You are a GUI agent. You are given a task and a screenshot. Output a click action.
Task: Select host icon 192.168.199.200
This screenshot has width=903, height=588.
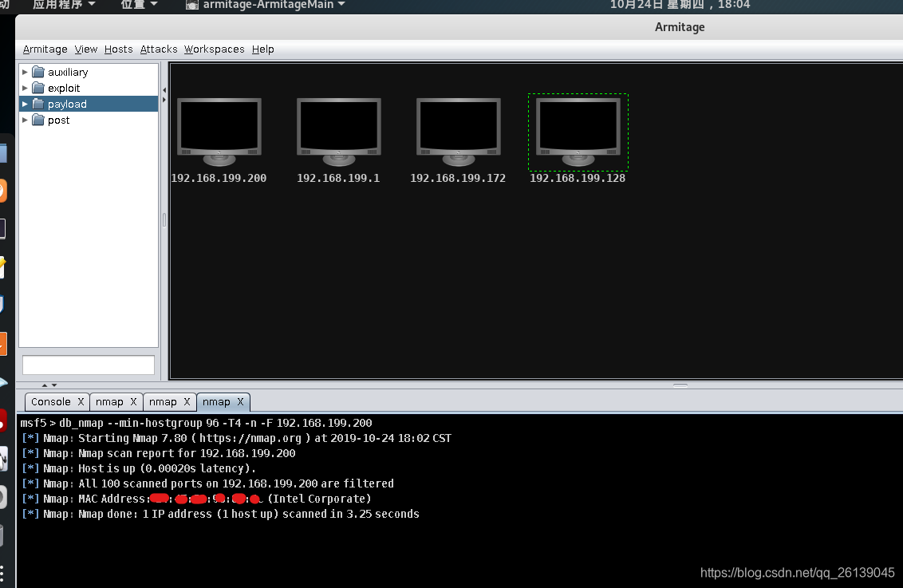coord(219,132)
